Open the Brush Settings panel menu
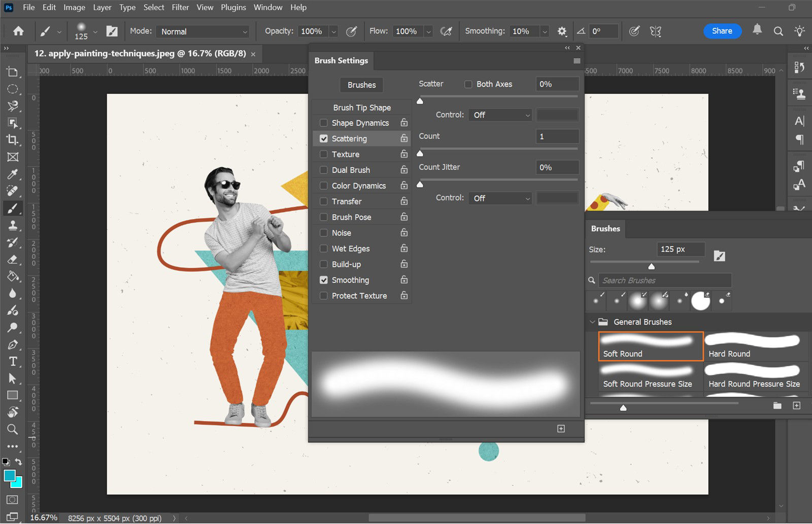 [x=577, y=60]
